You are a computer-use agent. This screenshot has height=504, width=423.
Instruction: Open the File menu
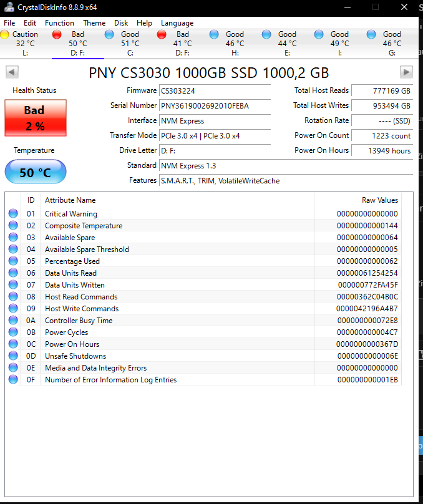click(x=9, y=23)
